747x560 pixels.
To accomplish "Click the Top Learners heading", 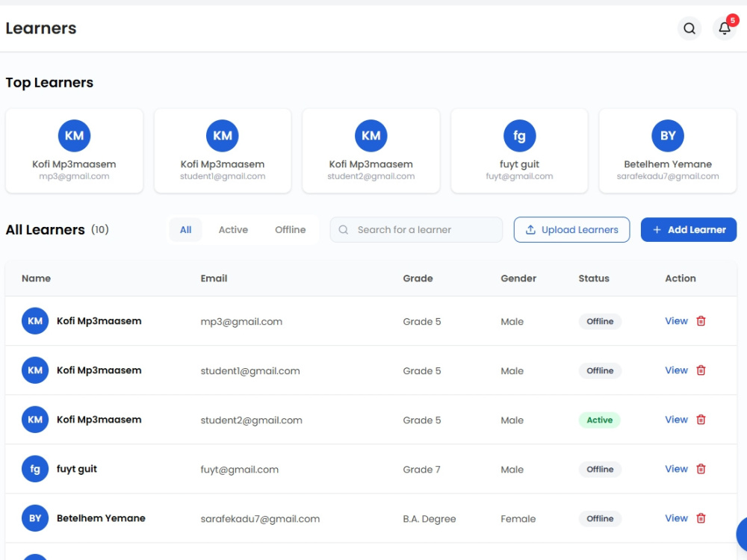I will [49, 82].
